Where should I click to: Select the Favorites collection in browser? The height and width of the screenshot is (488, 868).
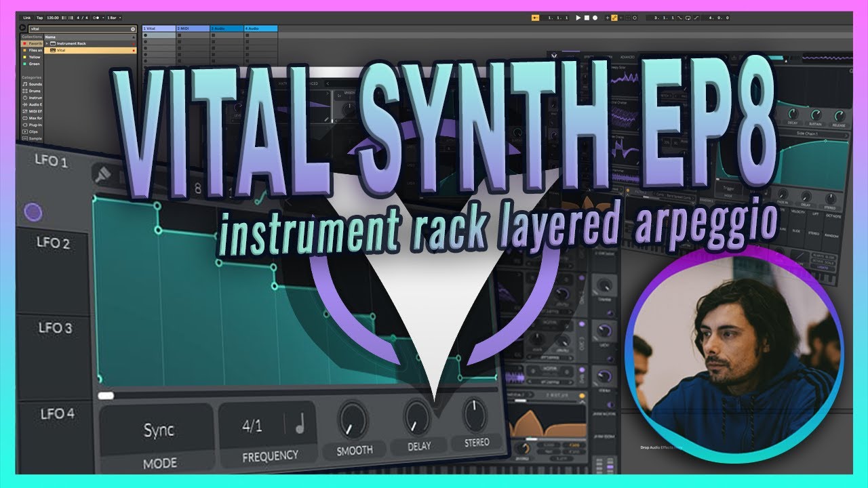point(32,43)
